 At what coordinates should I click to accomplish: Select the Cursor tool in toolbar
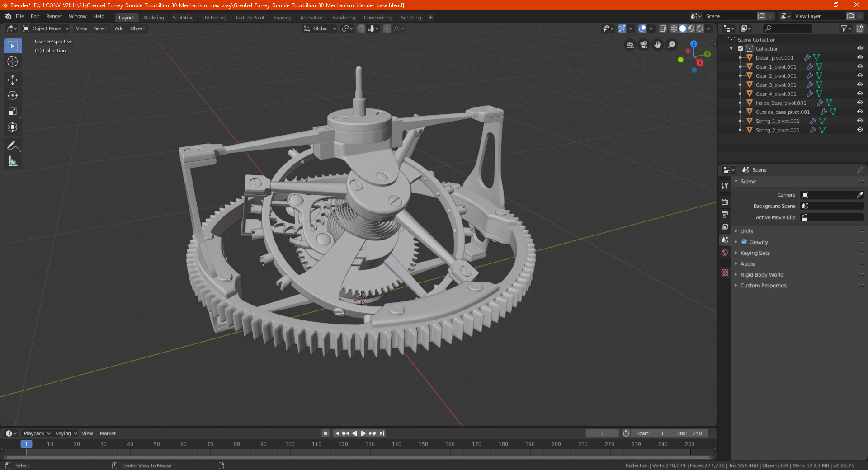tap(13, 61)
